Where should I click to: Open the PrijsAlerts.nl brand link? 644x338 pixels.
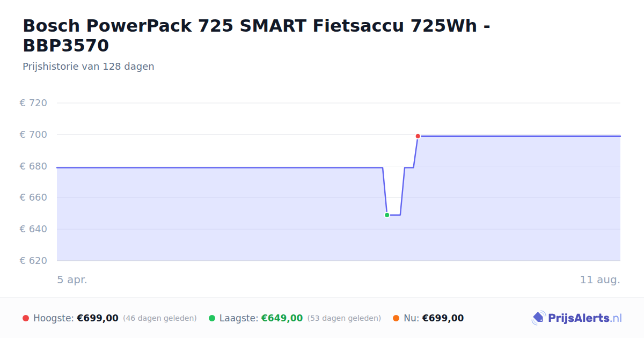click(x=577, y=318)
